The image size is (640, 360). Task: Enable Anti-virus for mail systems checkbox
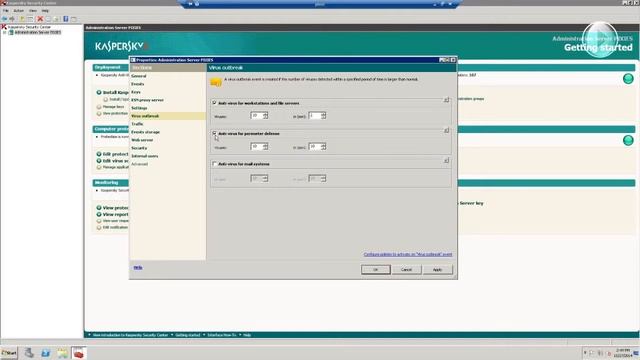214,164
